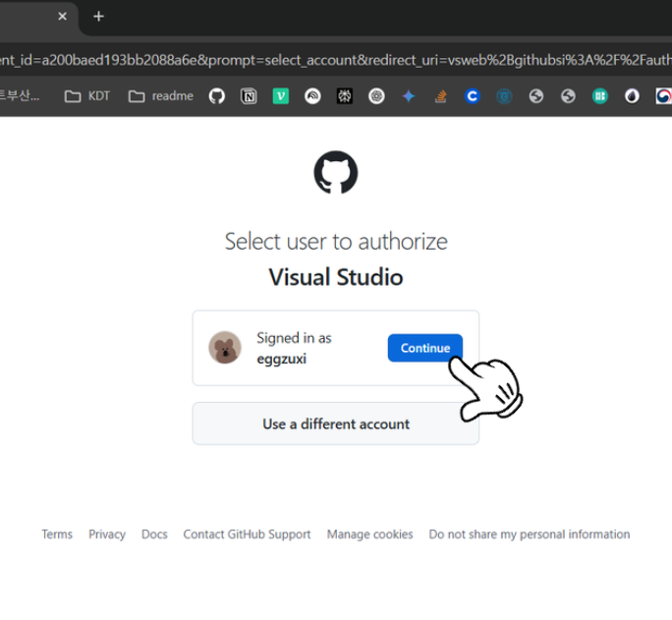Open the white circular swirl bookmark
The width and height of the screenshot is (672, 620).
(312, 96)
